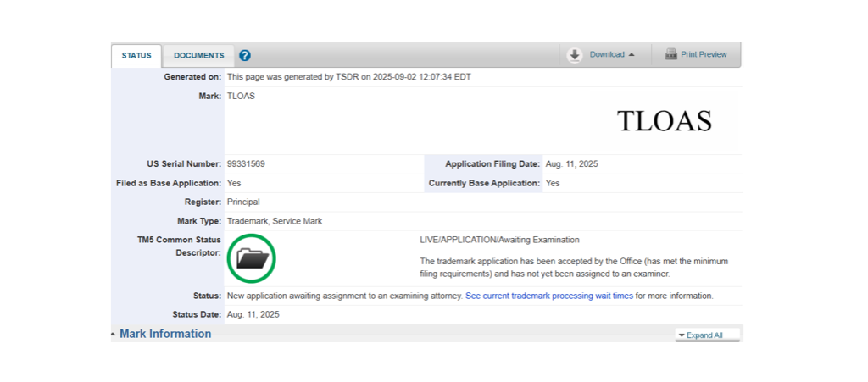The width and height of the screenshot is (868, 382).
Task: Click the triangle arrow next to Download
Action: click(632, 55)
